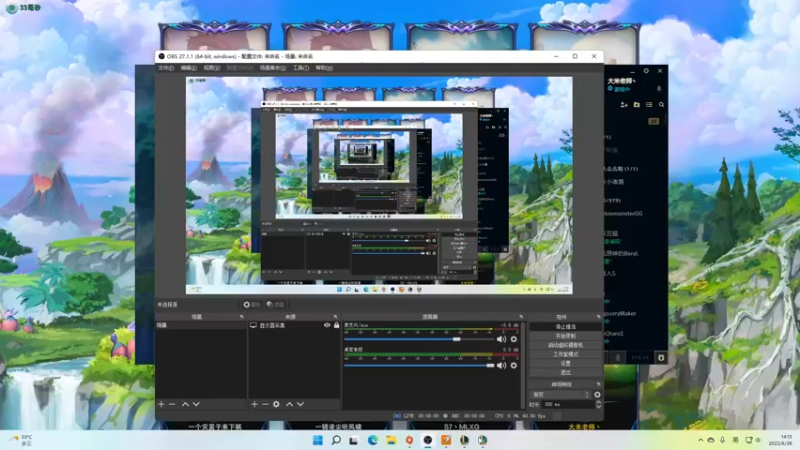Open bottom-right gear icon in League client
The image size is (800, 450).
click(x=661, y=358)
